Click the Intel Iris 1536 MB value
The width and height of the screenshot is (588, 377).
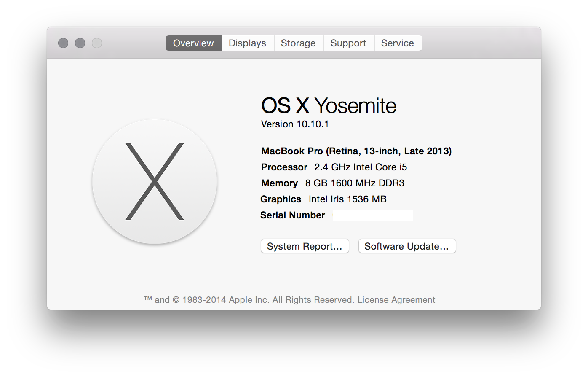347,199
